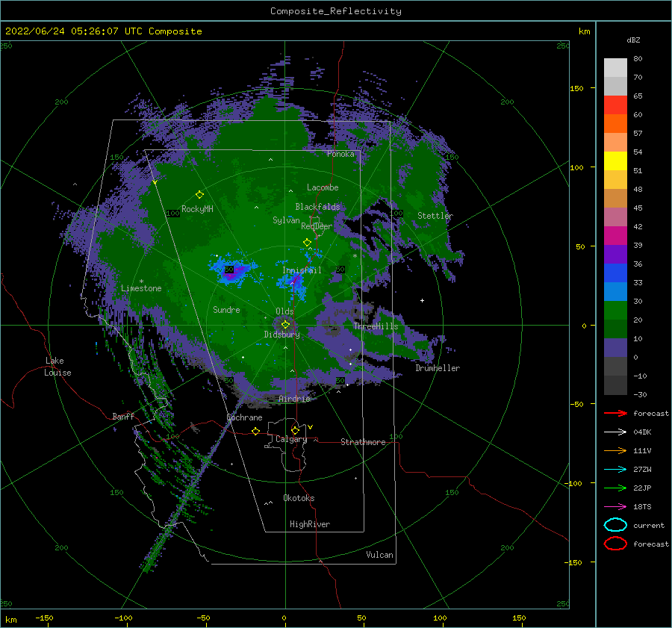Click the 'km' unit label at top right
This screenshot has width=672, height=628.
coord(584,31)
